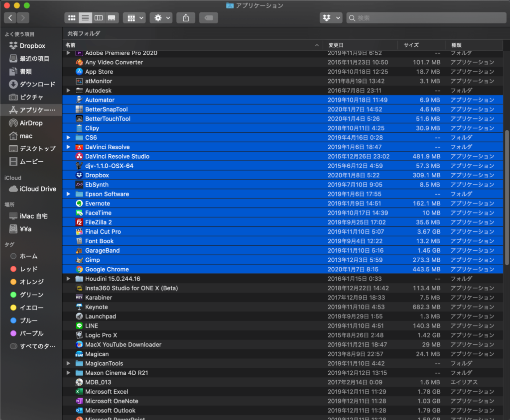Click the vertical scrollbar thumb
Image resolution: width=510 pixels, height=420 pixels.
pos(507,198)
